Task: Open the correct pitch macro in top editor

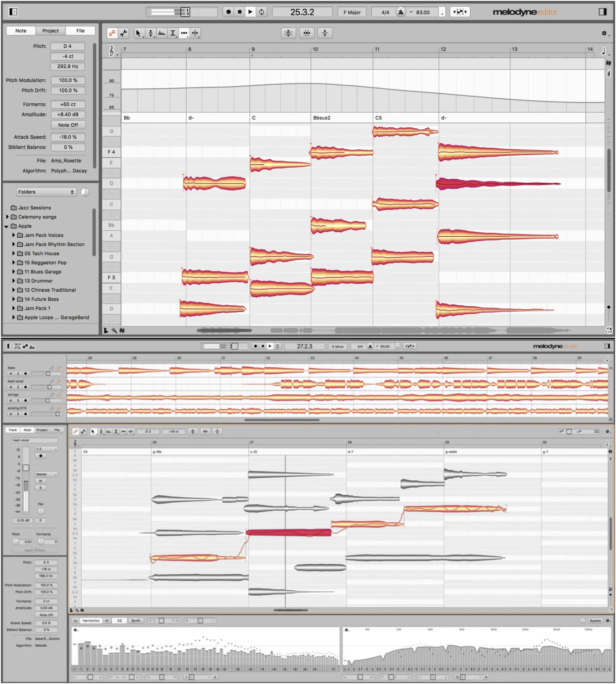Action: pyautogui.click(x=288, y=33)
